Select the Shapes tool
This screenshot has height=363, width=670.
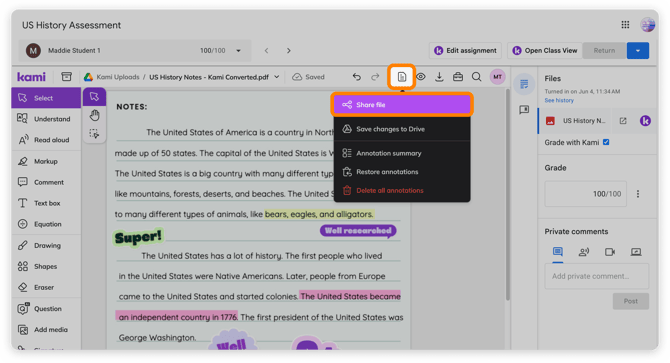coord(46,266)
